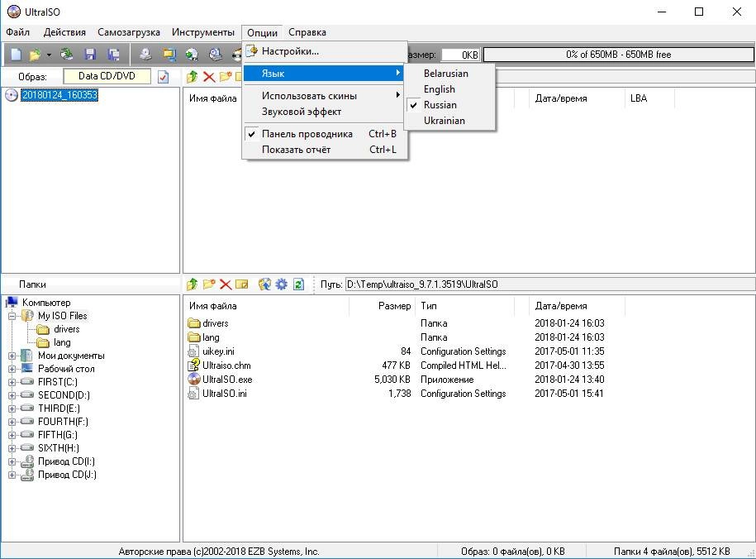Click LBA column header in image pane
Image resolution: width=756 pixels, height=559 pixels.
(649, 98)
